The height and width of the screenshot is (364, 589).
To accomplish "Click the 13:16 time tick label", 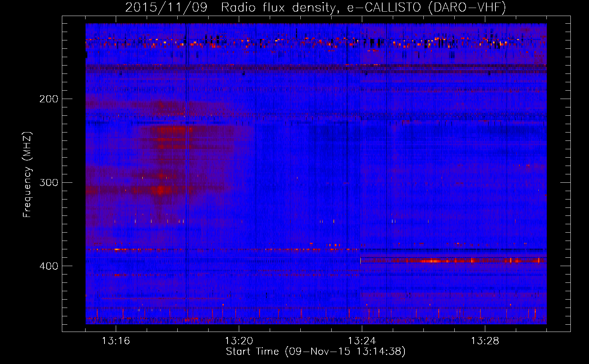I will (116, 341).
